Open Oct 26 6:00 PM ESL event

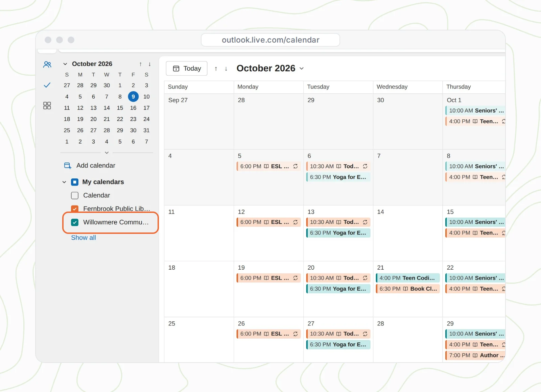click(x=268, y=334)
